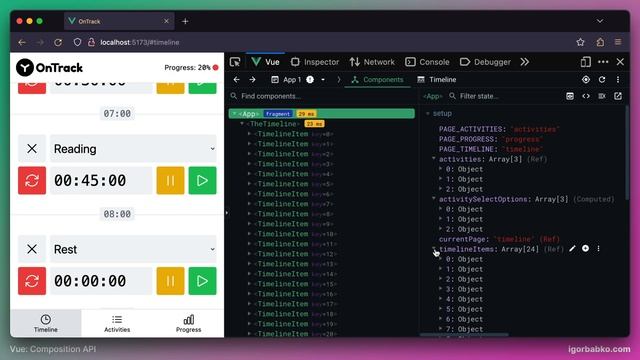640x360 pixels.
Task: Select TimelineItem key=15 row
Action: [322, 284]
